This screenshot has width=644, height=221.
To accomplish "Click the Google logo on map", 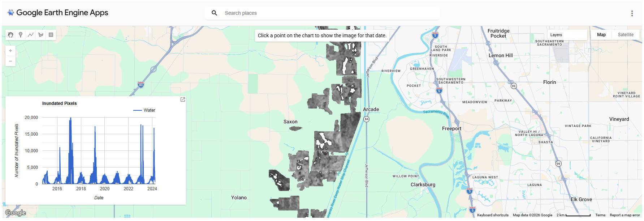I will pyautogui.click(x=16, y=213).
